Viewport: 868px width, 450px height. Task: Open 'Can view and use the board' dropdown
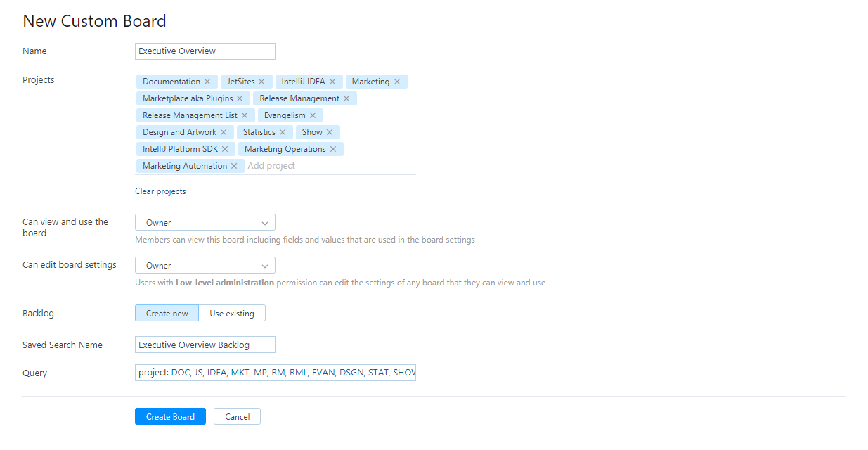[x=205, y=223]
